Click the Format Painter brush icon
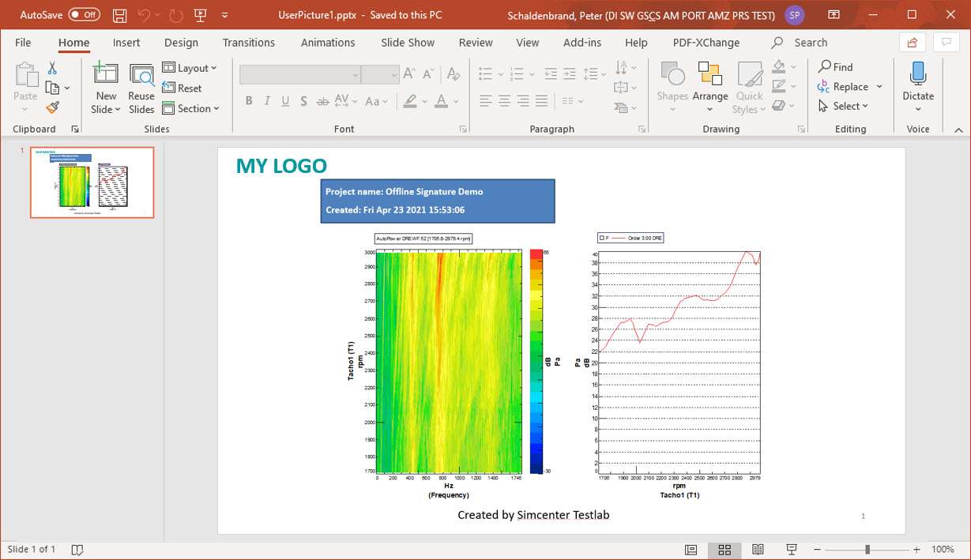Screen dimensions: 971x560 pyautogui.click(x=52, y=107)
